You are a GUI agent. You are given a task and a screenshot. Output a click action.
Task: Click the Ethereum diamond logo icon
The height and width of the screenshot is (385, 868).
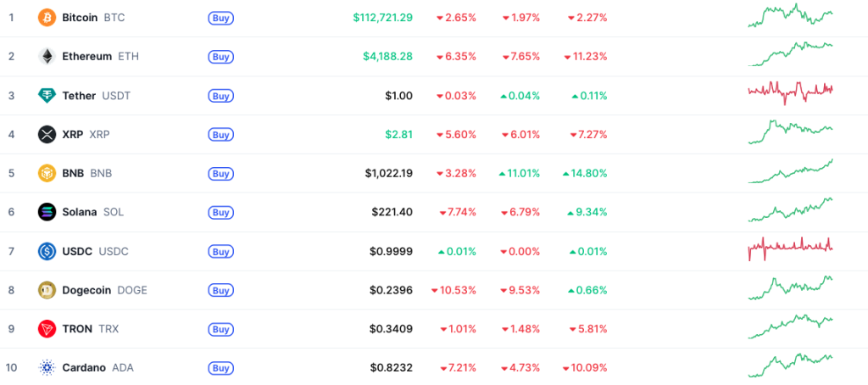[47, 56]
